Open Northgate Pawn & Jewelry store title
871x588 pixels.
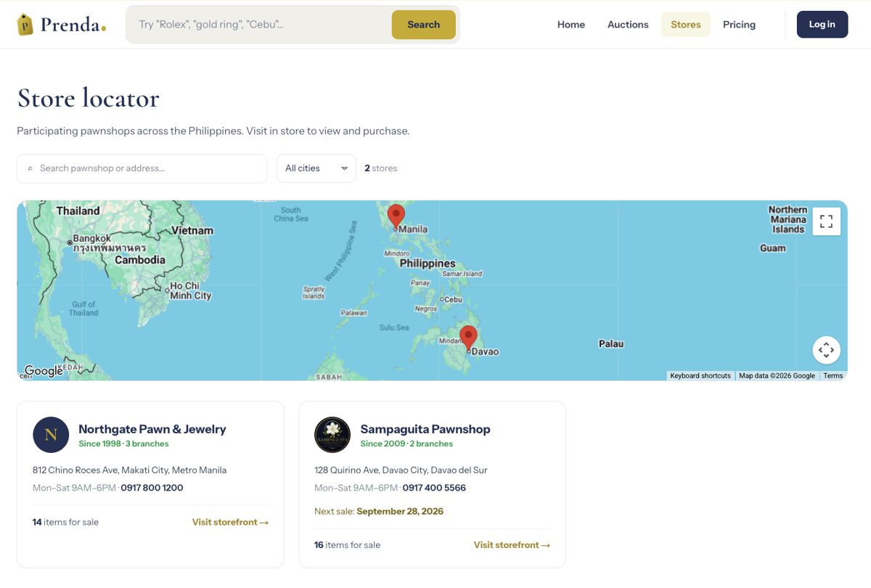tap(152, 429)
